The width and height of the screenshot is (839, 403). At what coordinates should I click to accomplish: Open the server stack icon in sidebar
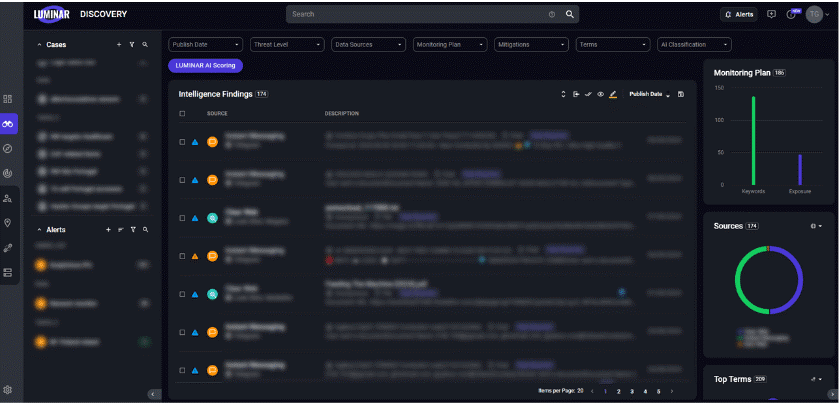7,272
